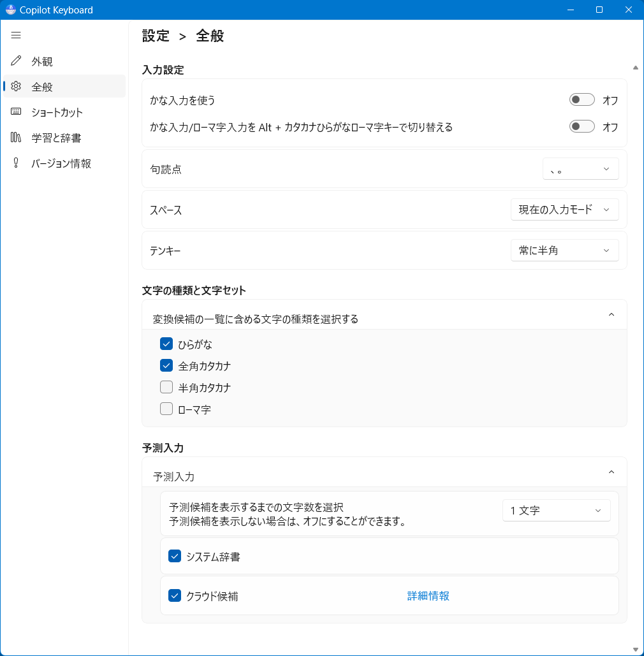Collapse the 予測入力 expander section
This screenshot has height=656, width=644.
click(611, 472)
